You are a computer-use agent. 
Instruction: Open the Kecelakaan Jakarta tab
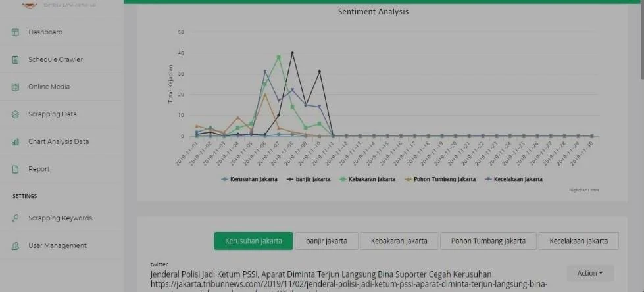578,241
